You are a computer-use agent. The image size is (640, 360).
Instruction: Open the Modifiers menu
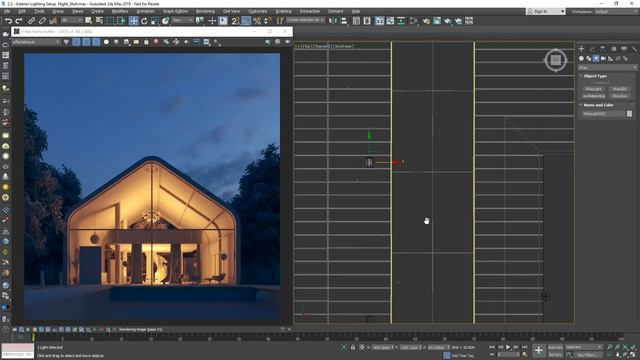pos(120,11)
